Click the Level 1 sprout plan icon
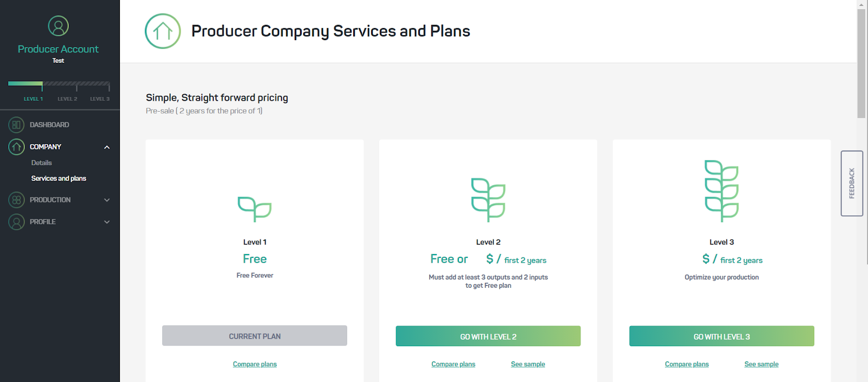Image resolution: width=868 pixels, height=382 pixels. pos(254,209)
